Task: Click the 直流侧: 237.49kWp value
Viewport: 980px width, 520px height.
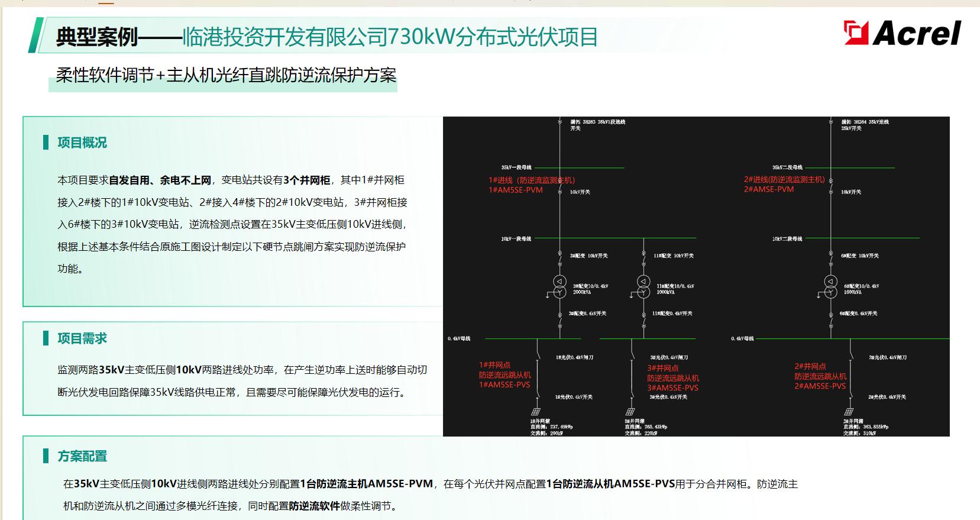Action: coord(552,427)
